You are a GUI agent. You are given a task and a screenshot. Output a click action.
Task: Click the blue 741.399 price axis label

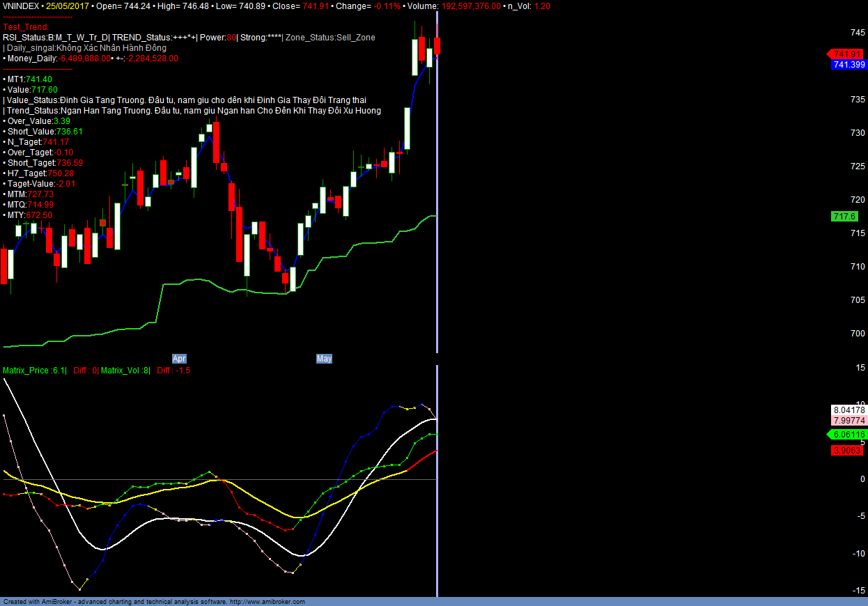click(849, 65)
